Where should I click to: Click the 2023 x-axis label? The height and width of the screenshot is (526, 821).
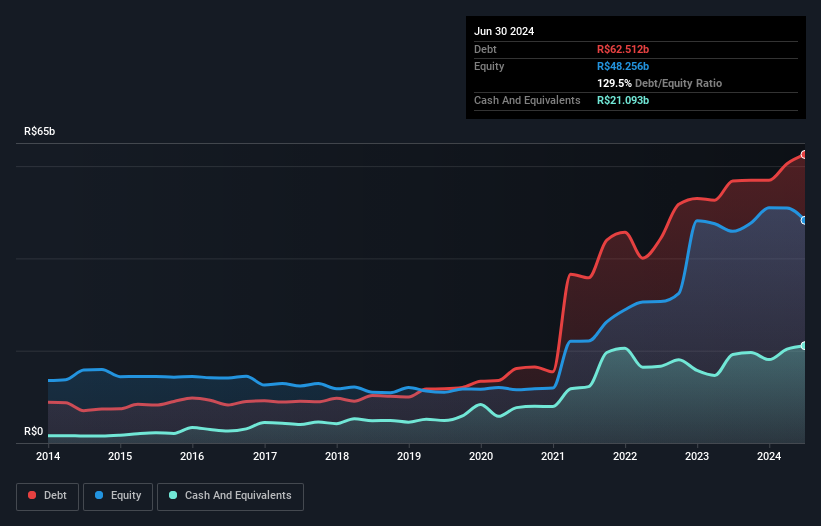click(x=697, y=456)
